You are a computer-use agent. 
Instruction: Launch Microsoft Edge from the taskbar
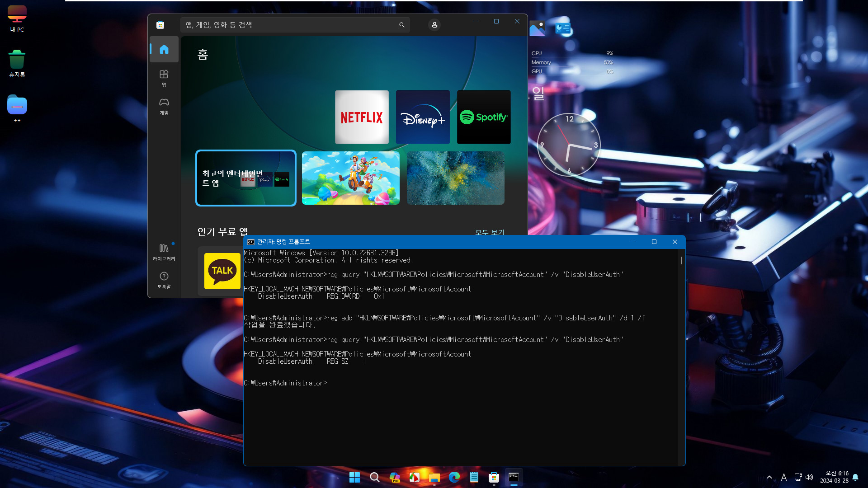tap(454, 477)
